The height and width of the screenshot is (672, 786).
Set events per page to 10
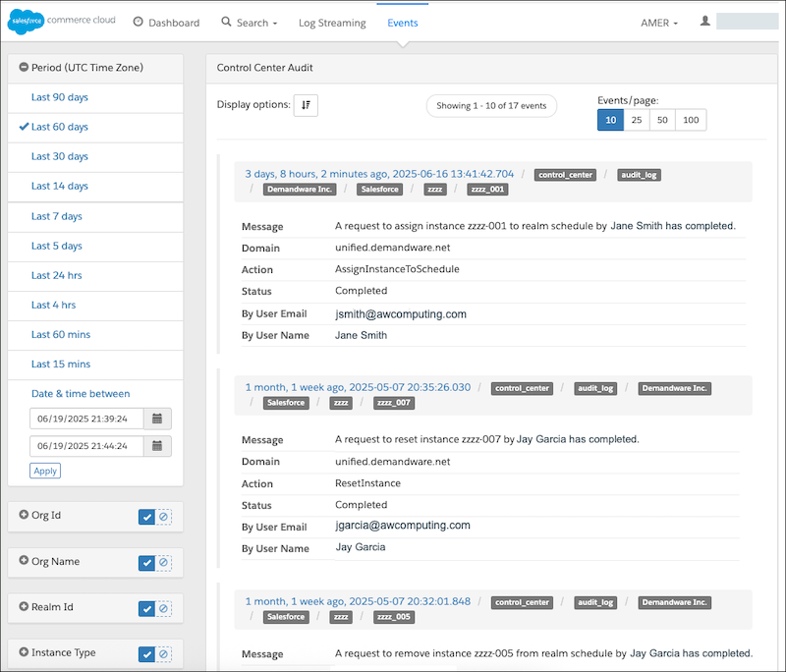click(x=610, y=120)
